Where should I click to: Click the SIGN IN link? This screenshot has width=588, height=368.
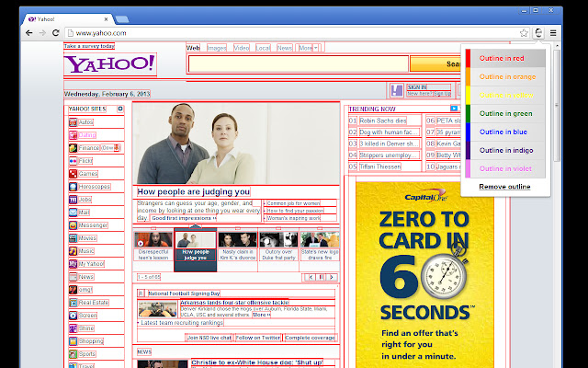(417, 87)
